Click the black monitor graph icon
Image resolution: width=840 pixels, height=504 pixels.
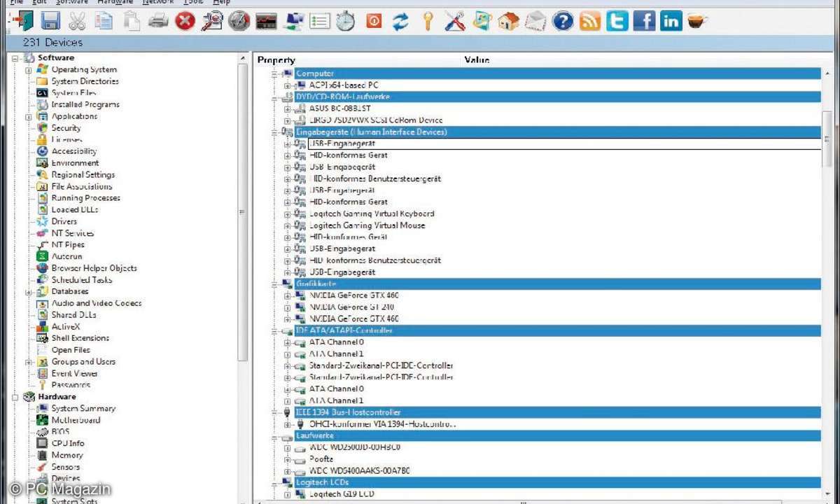(x=266, y=21)
